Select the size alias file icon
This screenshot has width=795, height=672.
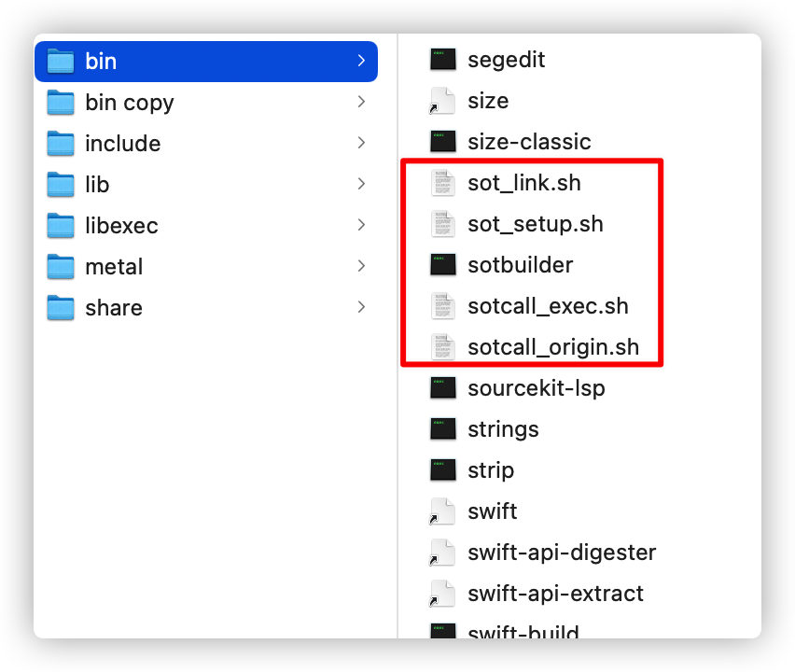442,101
